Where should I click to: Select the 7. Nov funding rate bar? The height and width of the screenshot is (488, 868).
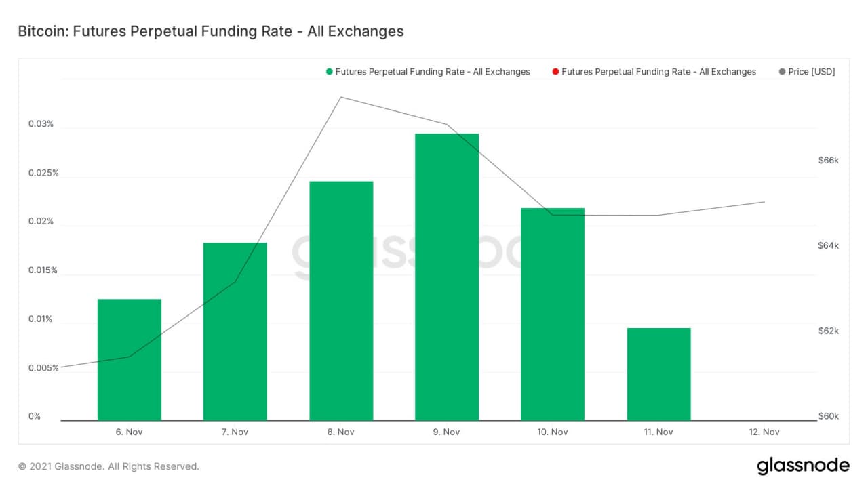pos(235,331)
